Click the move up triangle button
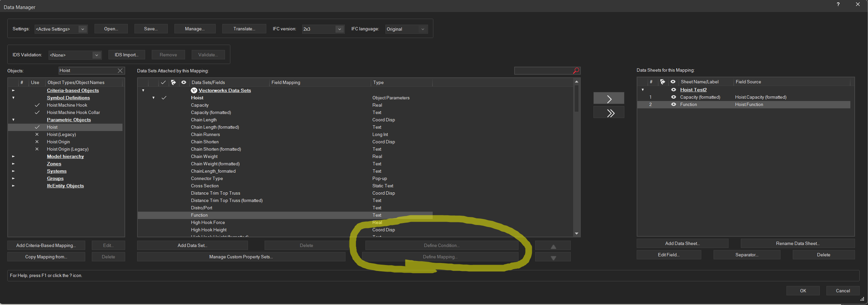The width and height of the screenshot is (868, 305). coord(552,246)
